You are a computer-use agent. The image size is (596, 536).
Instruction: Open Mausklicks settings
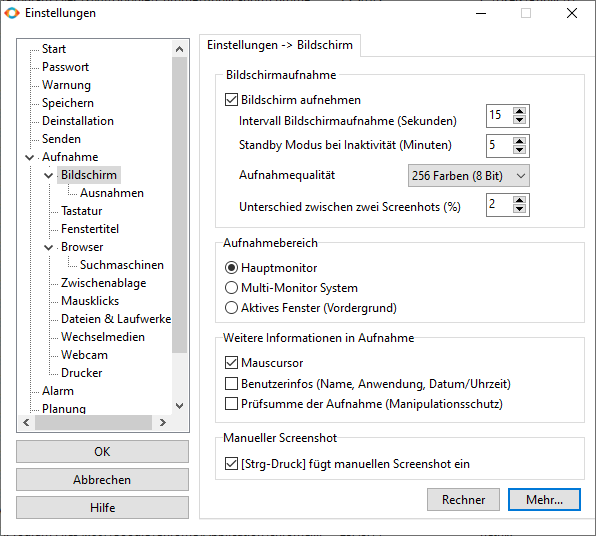pyautogui.click(x=90, y=301)
